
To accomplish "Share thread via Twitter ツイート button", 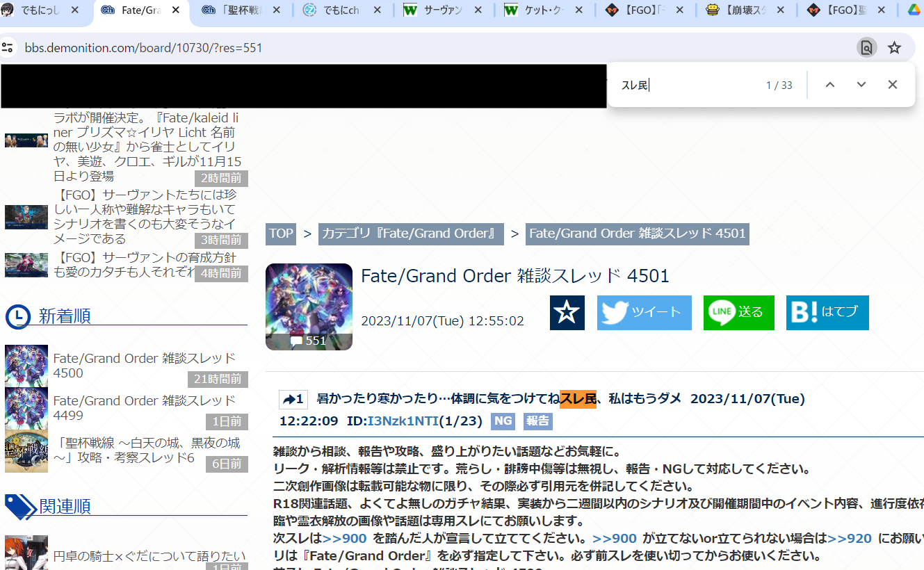I will (644, 313).
